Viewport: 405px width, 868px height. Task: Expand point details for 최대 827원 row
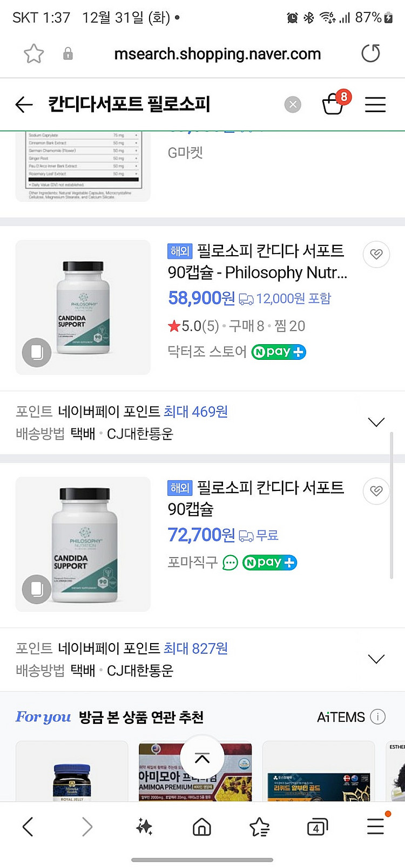[x=376, y=659]
